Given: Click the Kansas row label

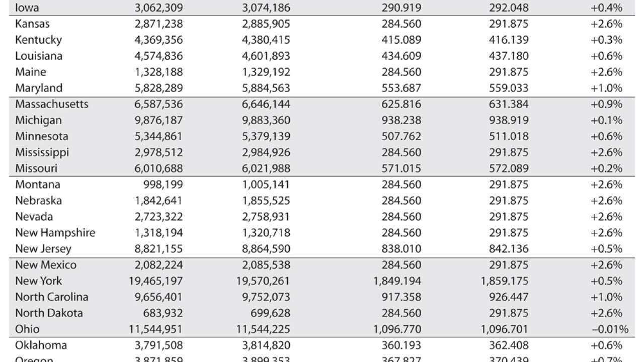Looking at the screenshot, I should click(x=32, y=24).
